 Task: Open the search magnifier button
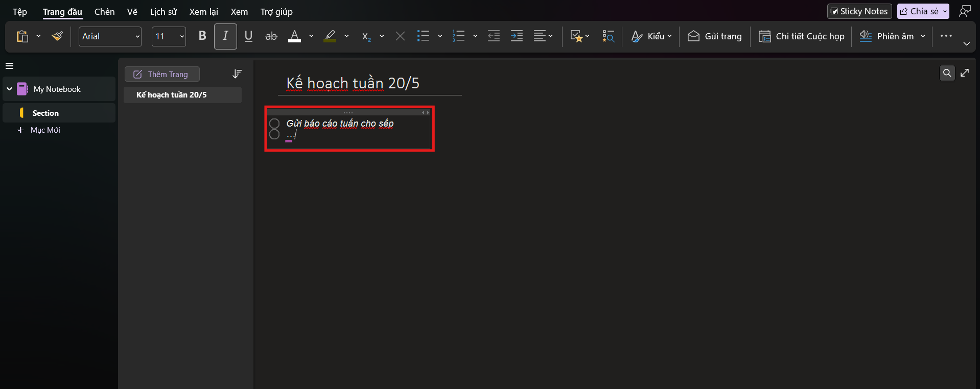(947, 73)
